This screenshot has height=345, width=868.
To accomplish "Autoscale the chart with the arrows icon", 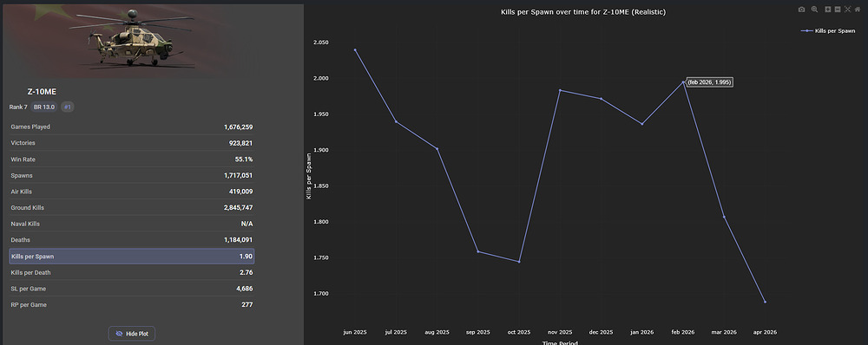I will (x=847, y=10).
